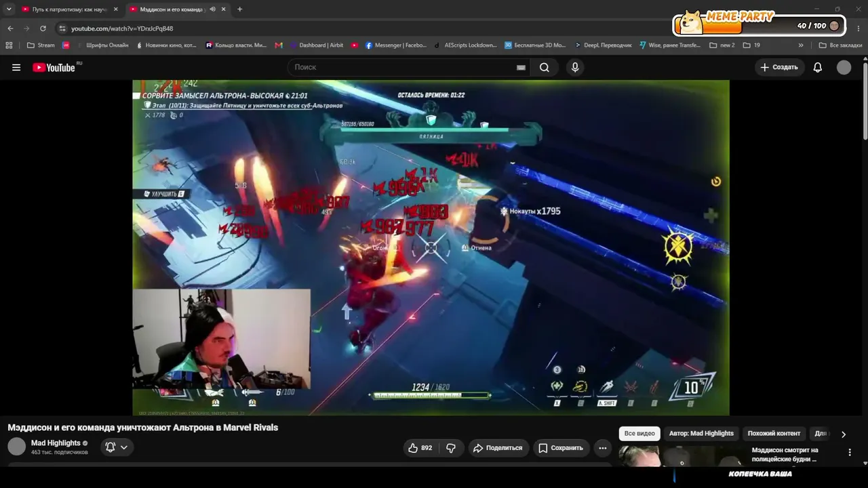This screenshot has width=868, height=488.
Task: Open the pink LIVE bookmark icon
Action: (66, 45)
